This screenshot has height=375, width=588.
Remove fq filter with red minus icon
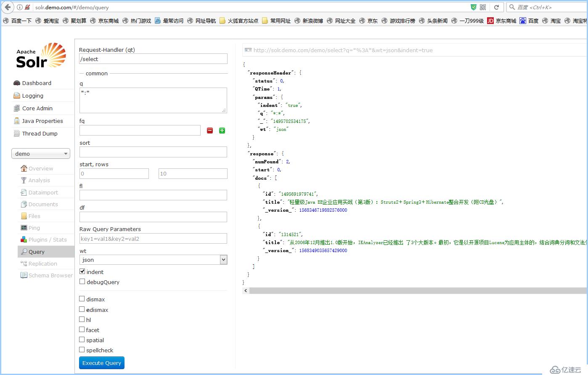pyautogui.click(x=210, y=130)
